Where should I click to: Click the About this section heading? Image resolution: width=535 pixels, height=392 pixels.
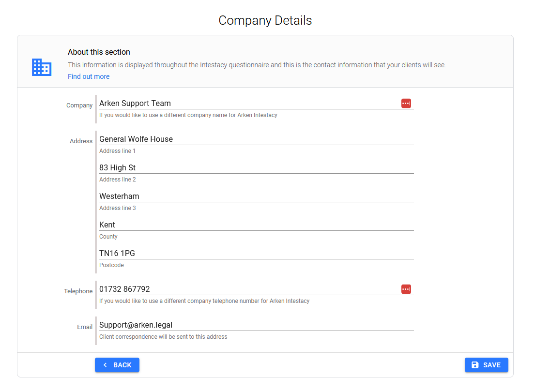coord(99,52)
